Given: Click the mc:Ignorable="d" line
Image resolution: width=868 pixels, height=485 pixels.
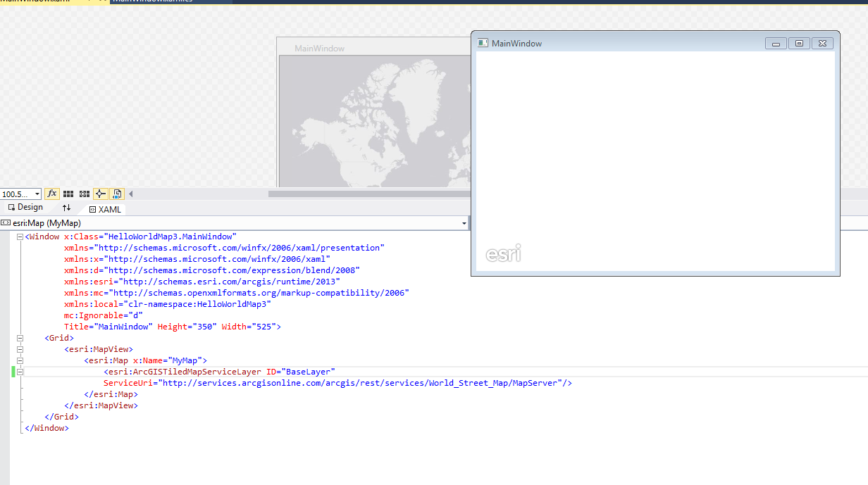Looking at the screenshot, I should (x=104, y=315).
